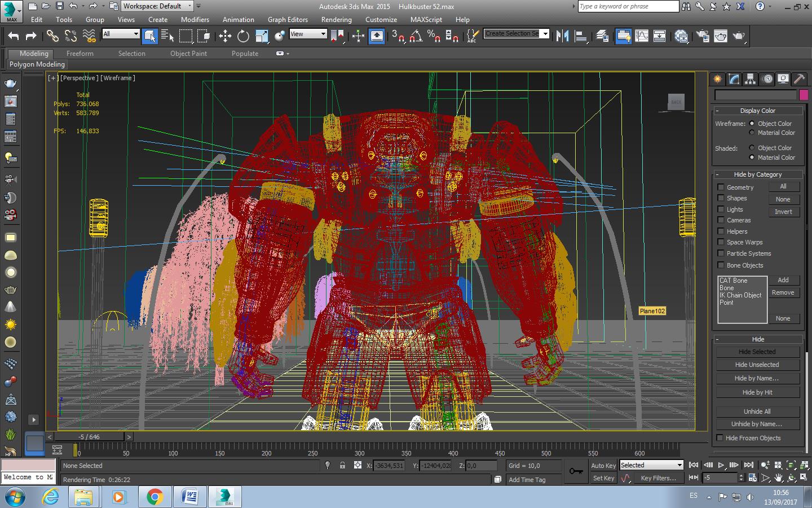Set Wireframe to Material Color
Viewport: 812px width, 508px height.
(x=752, y=133)
